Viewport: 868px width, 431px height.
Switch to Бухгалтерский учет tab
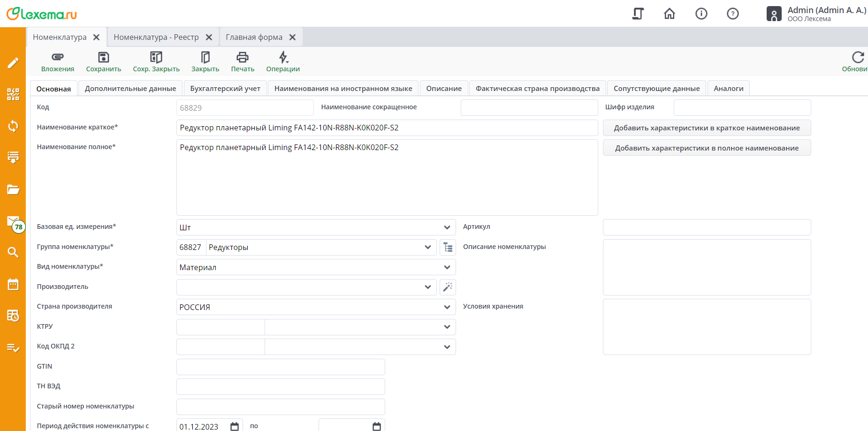[x=225, y=89]
